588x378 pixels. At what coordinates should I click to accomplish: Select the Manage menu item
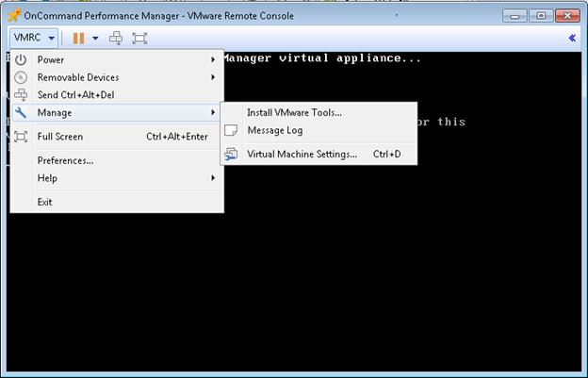pos(117,112)
